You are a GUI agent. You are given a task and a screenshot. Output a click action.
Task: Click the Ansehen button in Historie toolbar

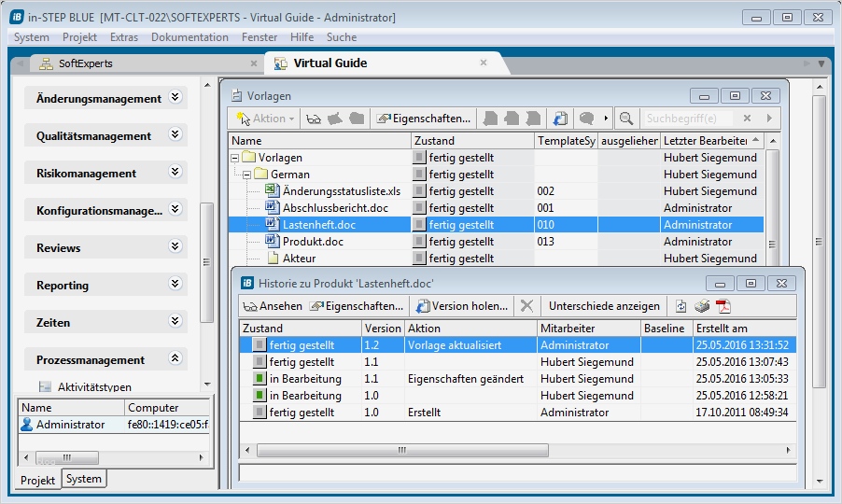(273, 306)
